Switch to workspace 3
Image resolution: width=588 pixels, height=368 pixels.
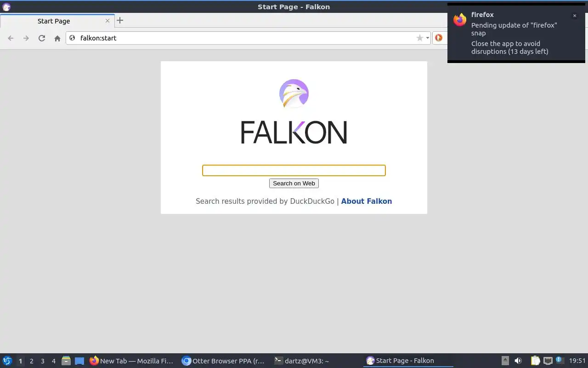pos(42,361)
